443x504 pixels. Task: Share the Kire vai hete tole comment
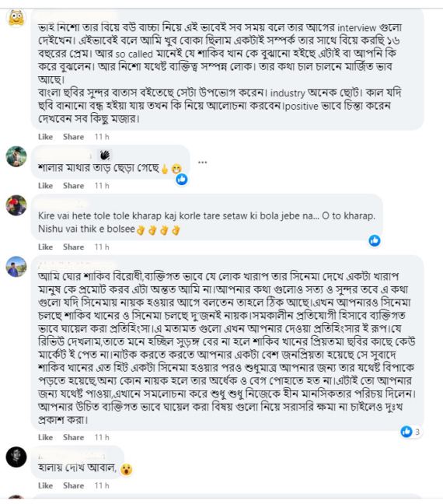pos(73,247)
